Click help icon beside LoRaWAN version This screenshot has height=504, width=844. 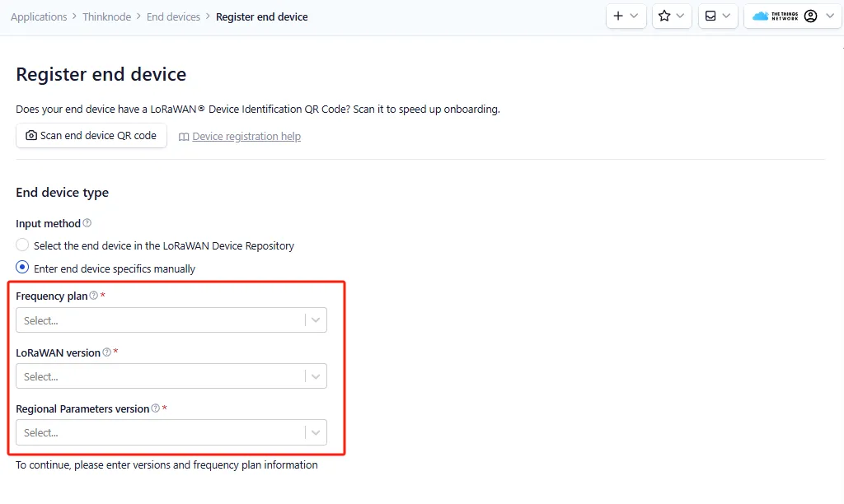click(106, 352)
